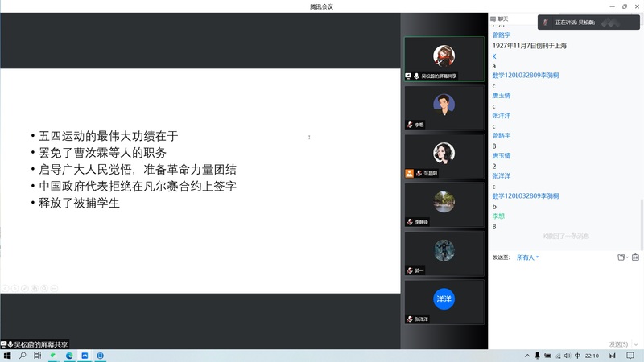Show hidden system tray icons

click(x=527, y=356)
